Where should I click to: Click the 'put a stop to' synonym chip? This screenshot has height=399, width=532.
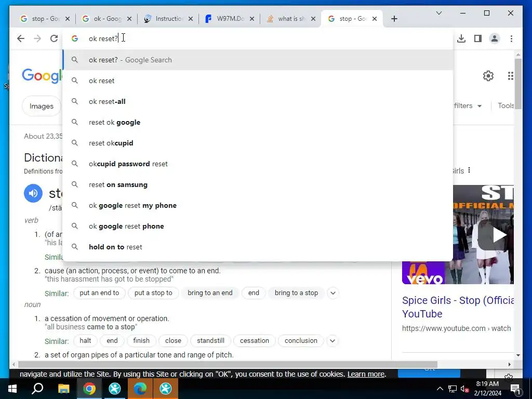coord(153,293)
